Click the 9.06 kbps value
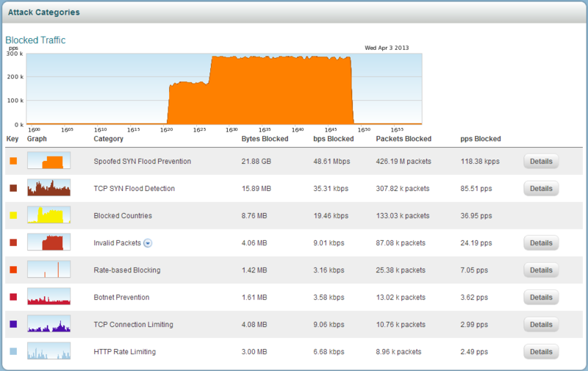Screen dimensions: 588x371 coord(329,325)
